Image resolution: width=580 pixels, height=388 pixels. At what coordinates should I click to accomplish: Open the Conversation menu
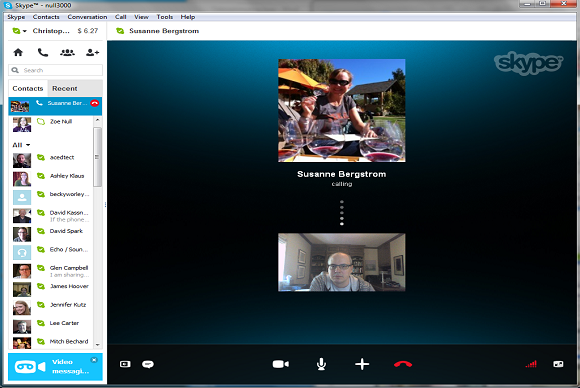click(87, 17)
